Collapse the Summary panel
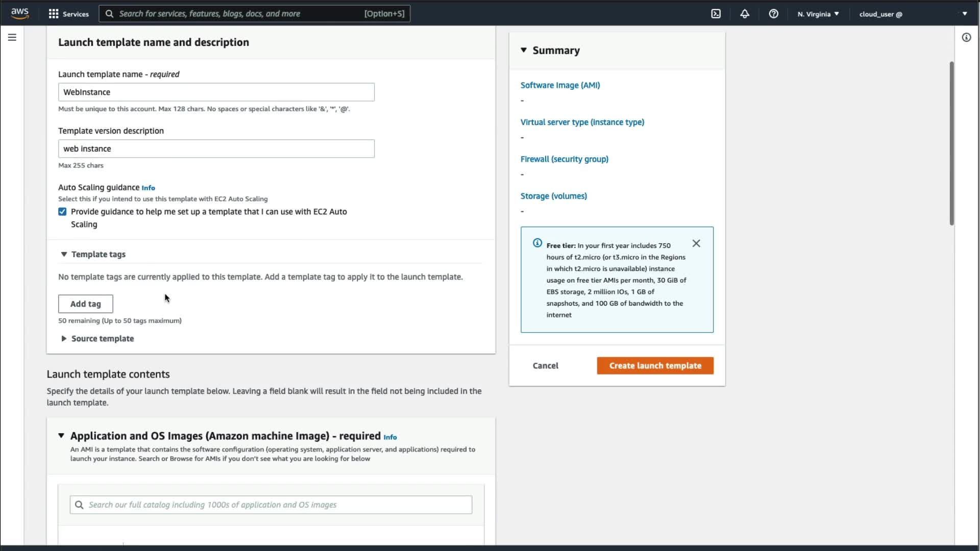This screenshot has width=980, height=551. pyautogui.click(x=524, y=50)
